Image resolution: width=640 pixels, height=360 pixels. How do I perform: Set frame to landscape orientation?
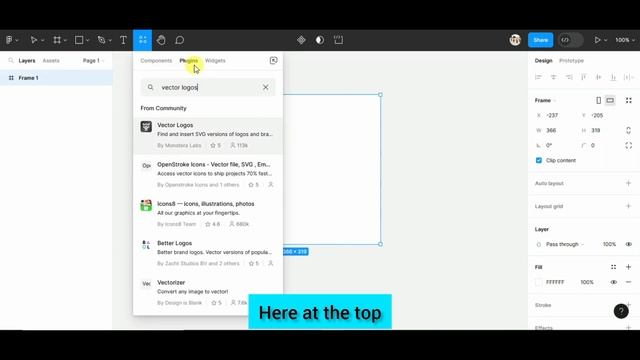[x=610, y=100]
